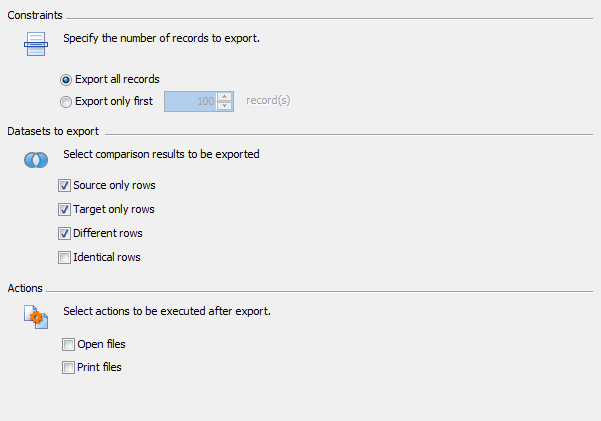Click the Datasets overlapping circles icon
Screen dimensions: 601x421
pyautogui.click(x=36, y=160)
